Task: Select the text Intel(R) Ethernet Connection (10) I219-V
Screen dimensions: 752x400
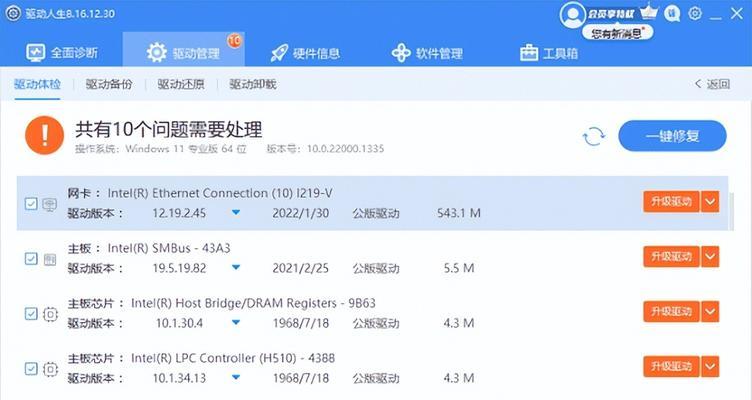Action: (x=220, y=193)
